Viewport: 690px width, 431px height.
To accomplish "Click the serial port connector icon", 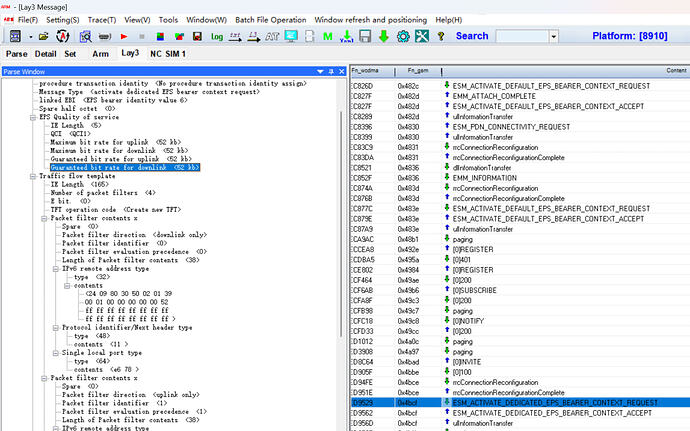I will (x=105, y=37).
